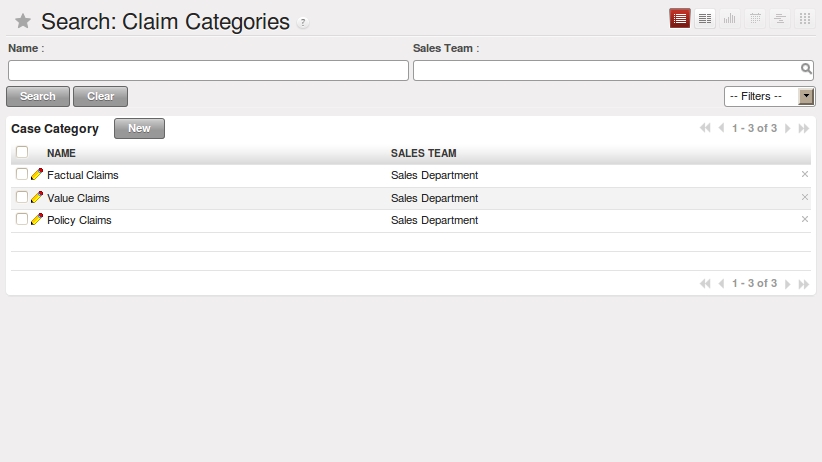Click the Search button
822x462 pixels.
coord(38,96)
